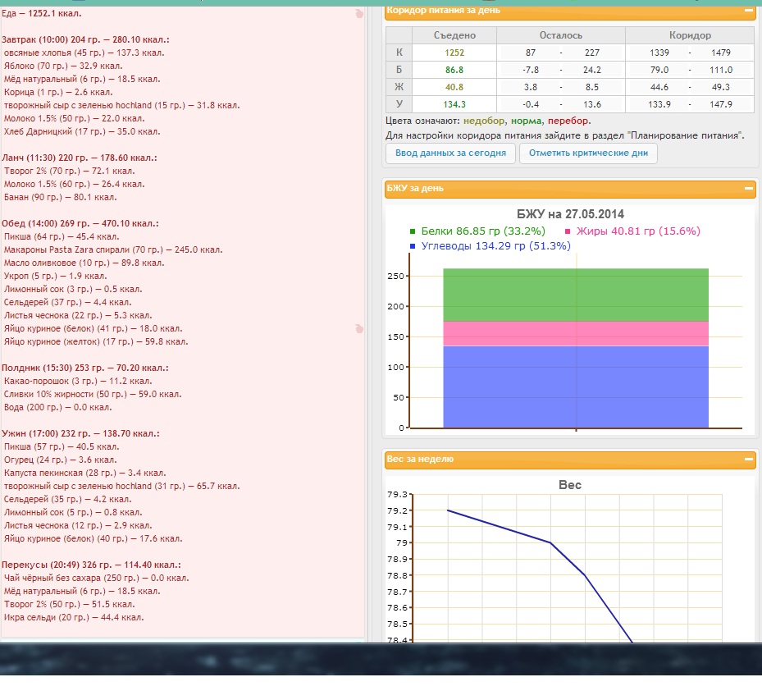
Task: Click the apple icon beside 'Еда' line
Action: (x=358, y=14)
